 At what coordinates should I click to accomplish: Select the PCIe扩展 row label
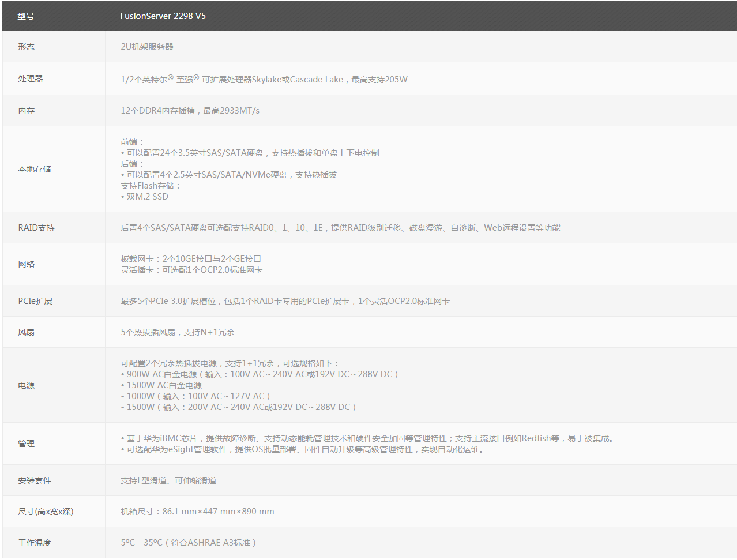pos(35,301)
